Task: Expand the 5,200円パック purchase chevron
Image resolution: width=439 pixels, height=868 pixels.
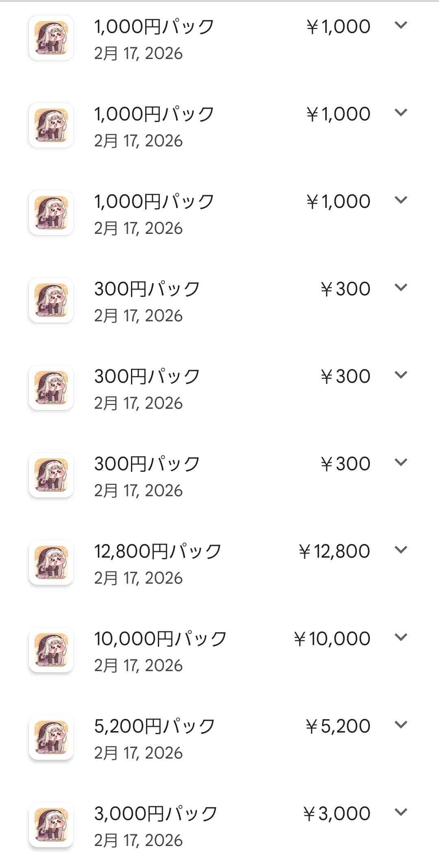Action: coord(401,725)
